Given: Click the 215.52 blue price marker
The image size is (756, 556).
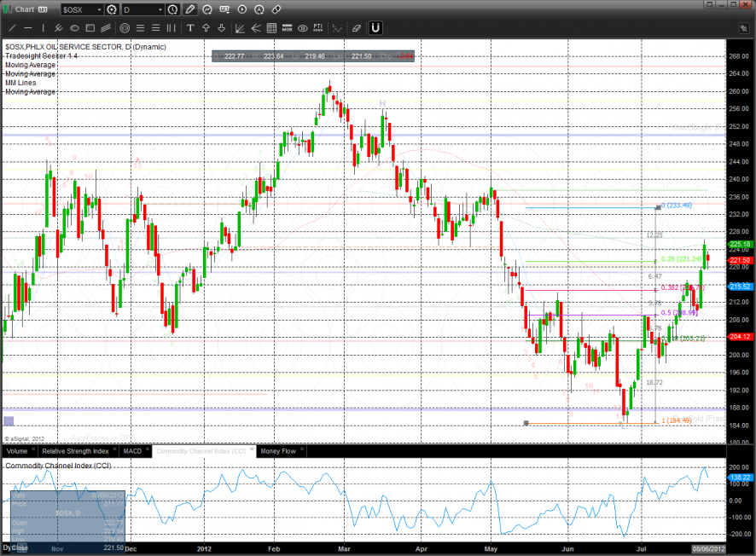Looking at the screenshot, I should [739, 287].
